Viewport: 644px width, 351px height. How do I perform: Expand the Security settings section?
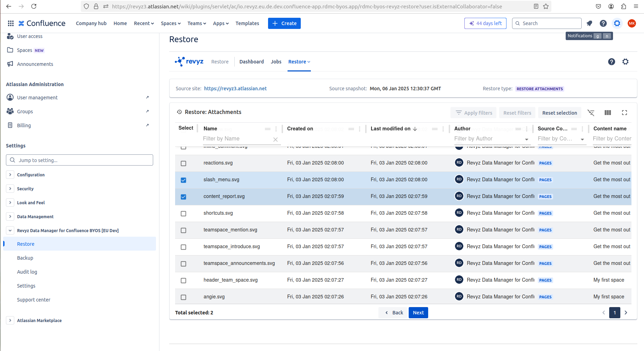tap(10, 189)
